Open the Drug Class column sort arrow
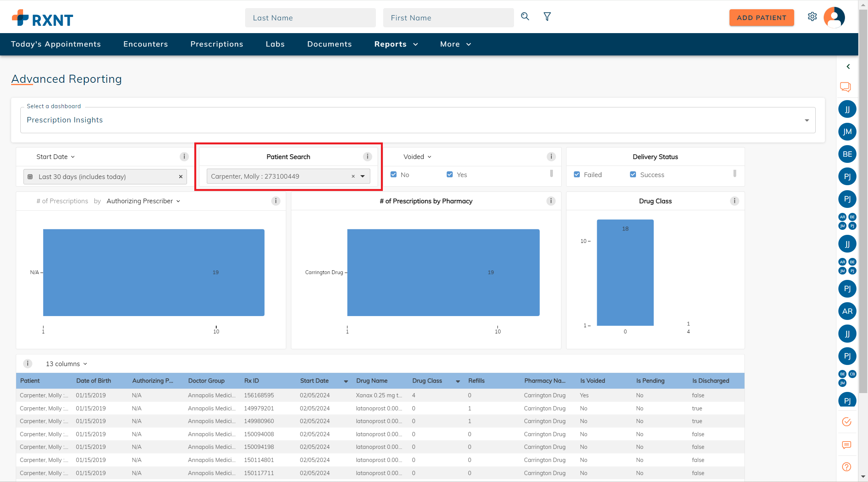Viewport: 868px width, 482px height. [458, 381]
